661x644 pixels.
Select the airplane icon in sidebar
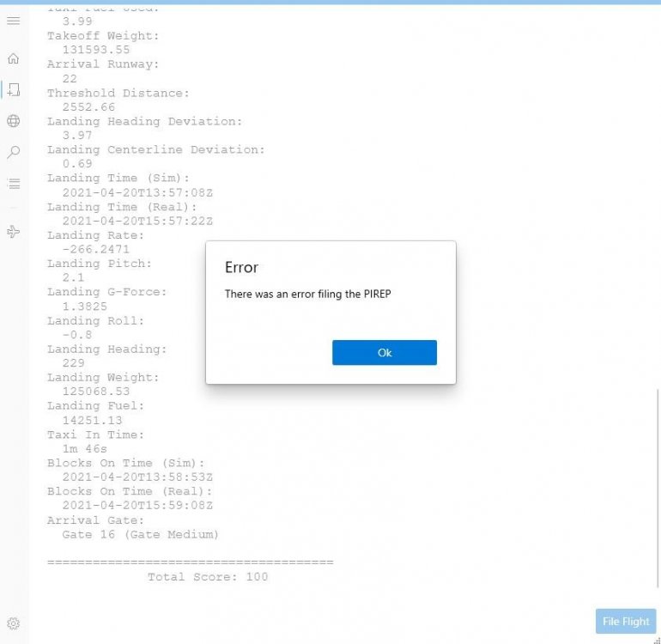point(14,232)
